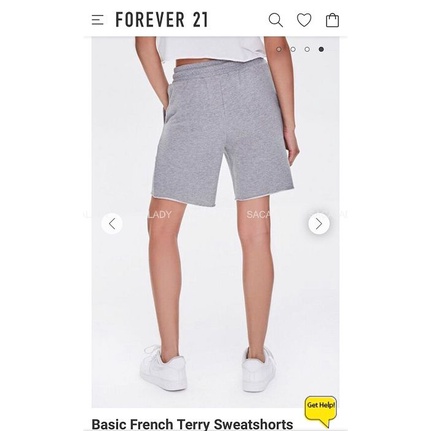Screen dimensions: 431x431
Task: Click the Basic French Terry Sweatshorts title
Action: [192, 424]
